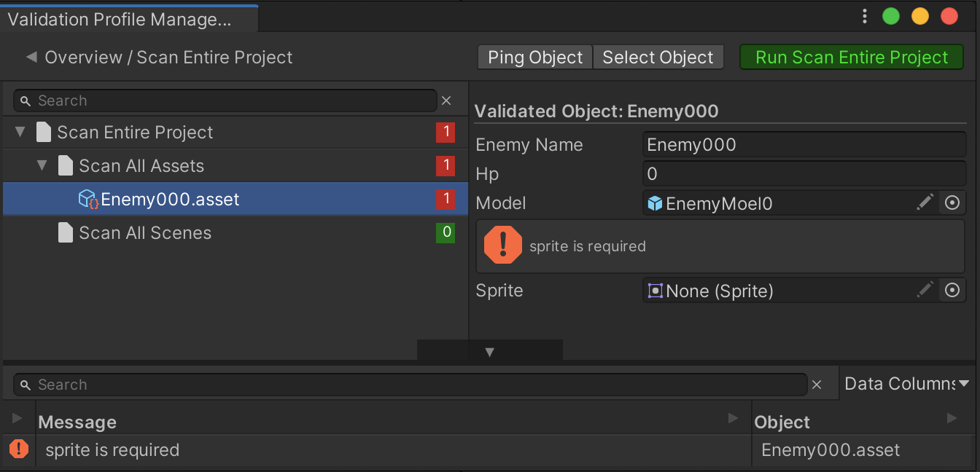Click the pencil edit icon beside Model field
This screenshot has height=472, width=980.
[x=925, y=202]
